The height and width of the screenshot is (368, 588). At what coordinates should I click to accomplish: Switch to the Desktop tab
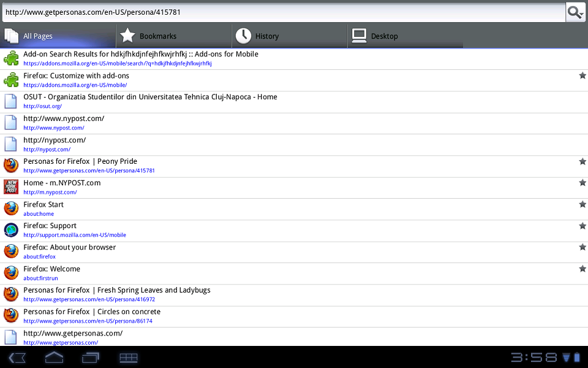(x=405, y=36)
